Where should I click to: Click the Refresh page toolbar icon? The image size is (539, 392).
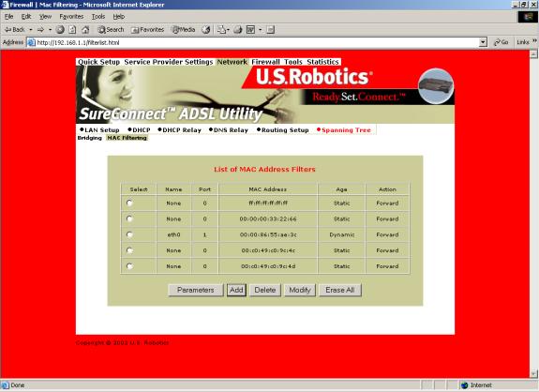[x=72, y=30]
